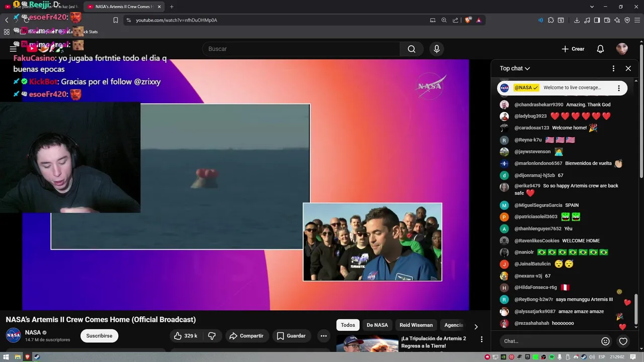644x362 pixels.
Task: Click the Crear button
Action: click(573, 49)
